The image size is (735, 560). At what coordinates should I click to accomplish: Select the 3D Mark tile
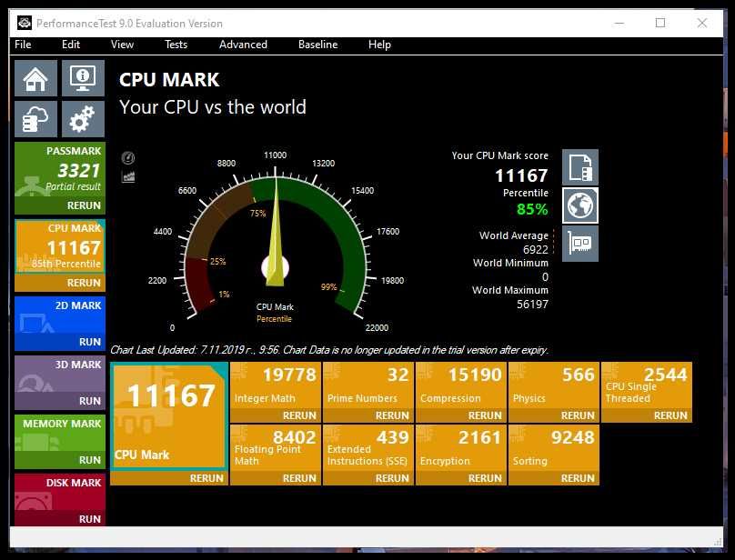tap(60, 374)
